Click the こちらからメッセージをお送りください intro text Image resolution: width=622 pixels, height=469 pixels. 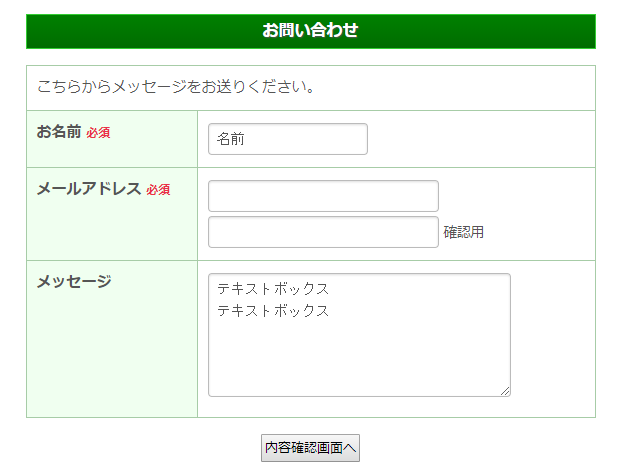click(x=176, y=87)
